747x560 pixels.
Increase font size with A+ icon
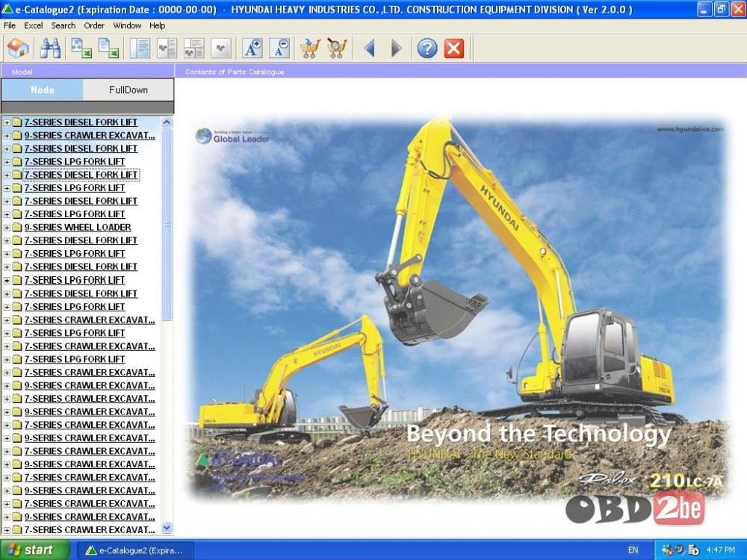pyautogui.click(x=252, y=48)
